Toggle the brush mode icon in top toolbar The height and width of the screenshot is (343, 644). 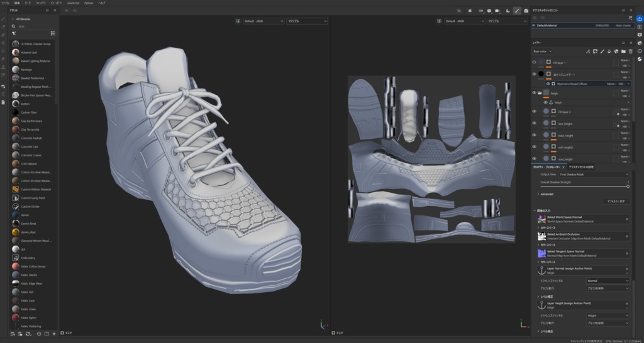pos(517,11)
